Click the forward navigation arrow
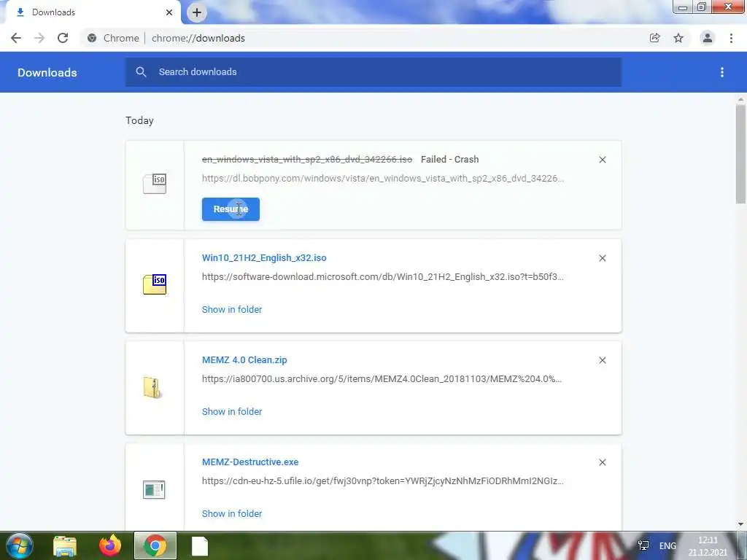The width and height of the screenshot is (747, 560). [39, 38]
